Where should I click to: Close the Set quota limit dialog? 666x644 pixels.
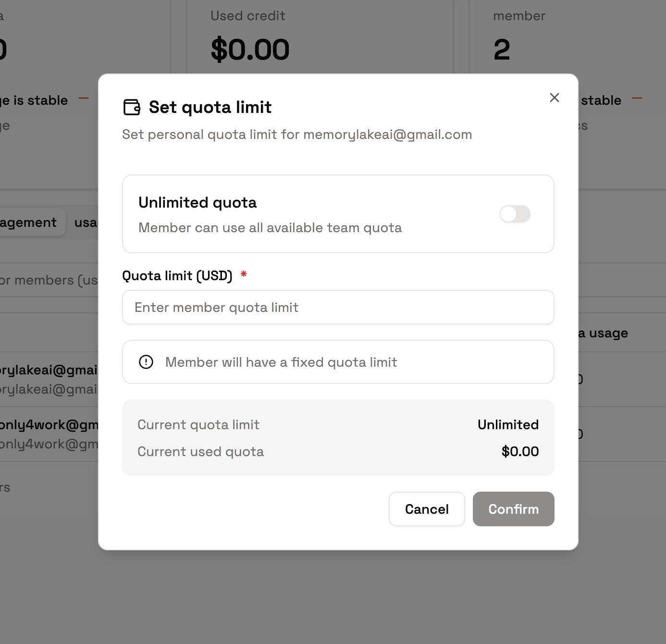tap(554, 98)
